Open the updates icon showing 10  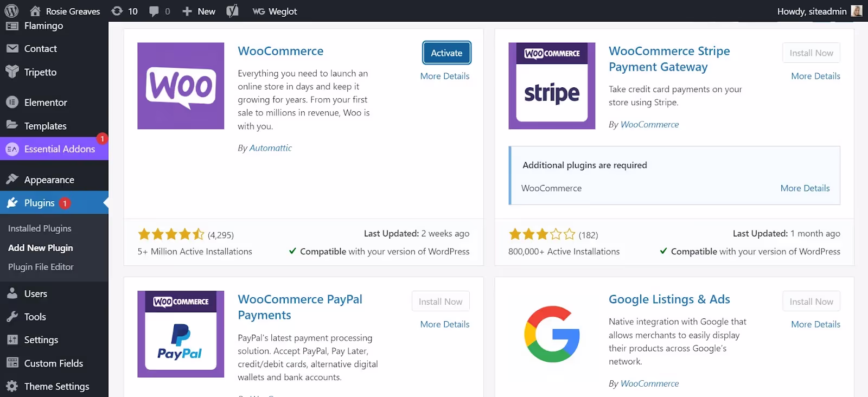[117, 11]
